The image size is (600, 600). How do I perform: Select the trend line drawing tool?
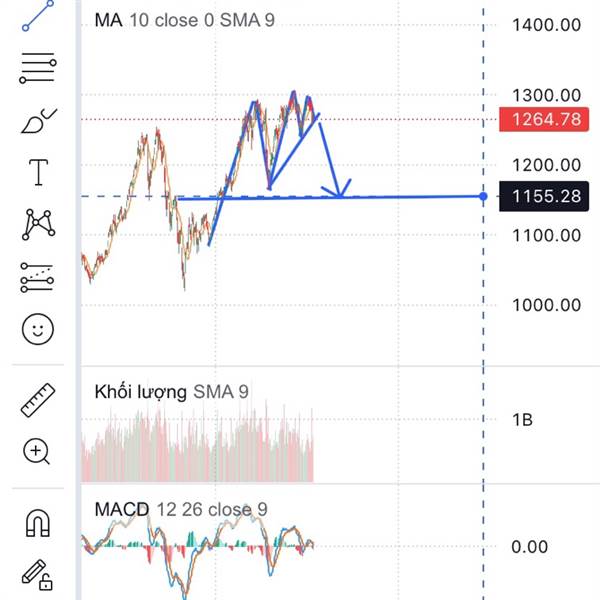click(38, 15)
